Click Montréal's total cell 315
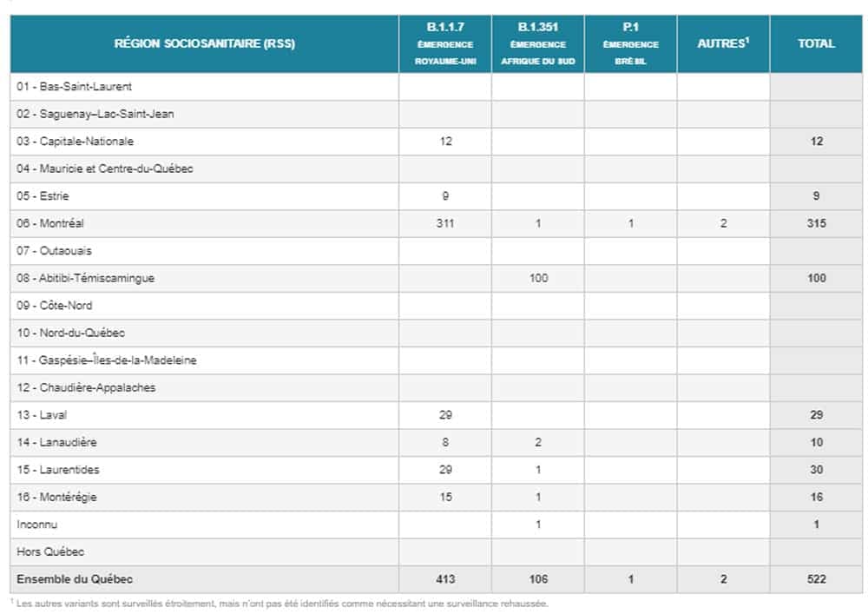868x614 pixels. pyautogui.click(x=816, y=223)
